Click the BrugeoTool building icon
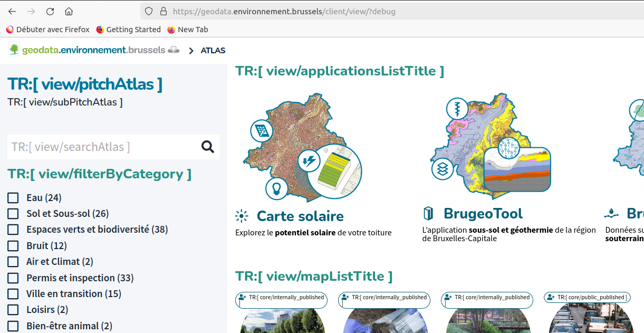 [x=428, y=213]
